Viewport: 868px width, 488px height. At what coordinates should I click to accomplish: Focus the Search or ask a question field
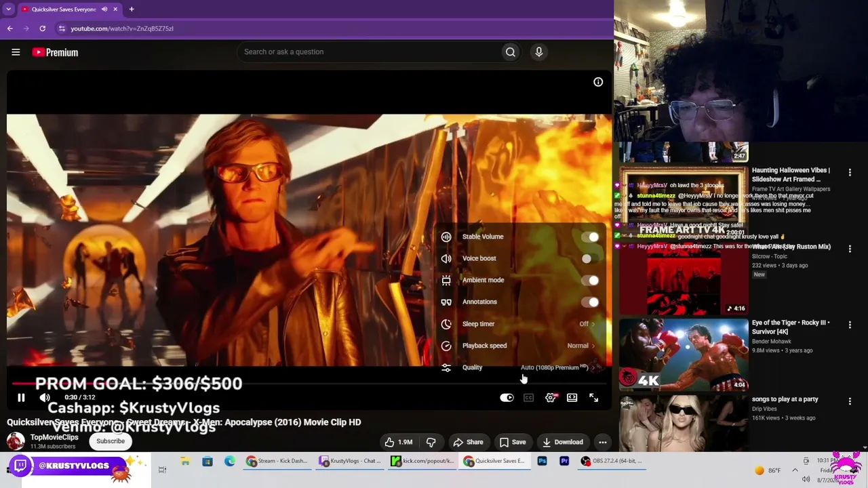[370, 52]
